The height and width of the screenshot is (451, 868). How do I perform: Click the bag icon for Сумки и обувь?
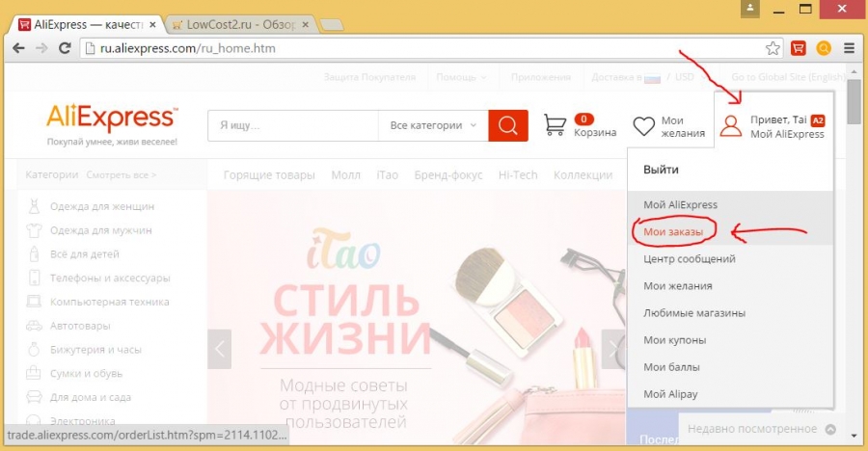pyautogui.click(x=34, y=373)
